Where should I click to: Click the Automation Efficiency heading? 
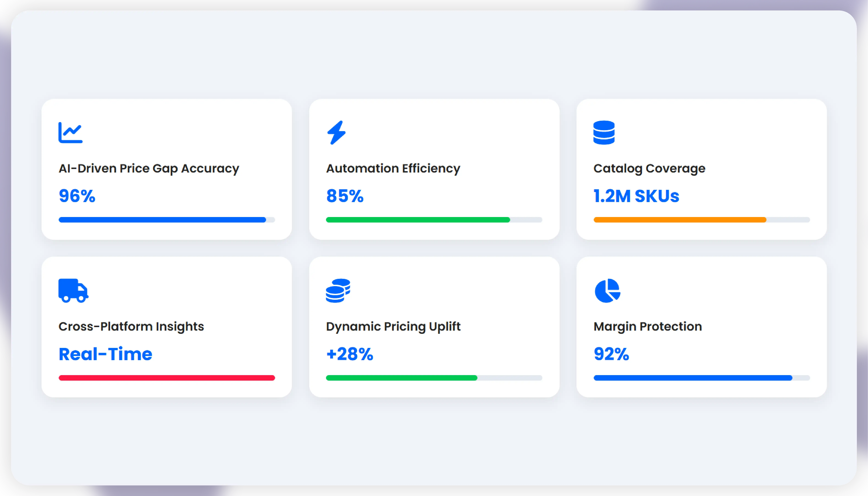(x=393, y=168)
